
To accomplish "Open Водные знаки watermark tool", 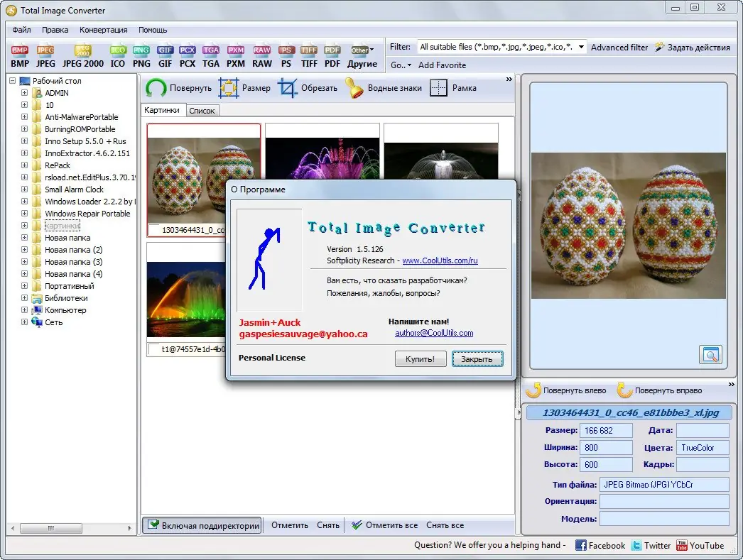I will tap(383, 88).
